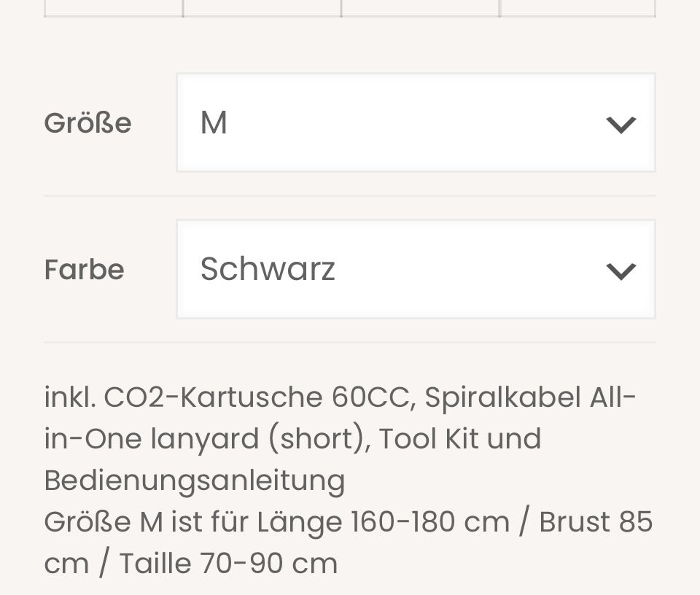Click the "Größe" field label
The width and height of the screenshot is (700, 595).
(x=87, y=123)
